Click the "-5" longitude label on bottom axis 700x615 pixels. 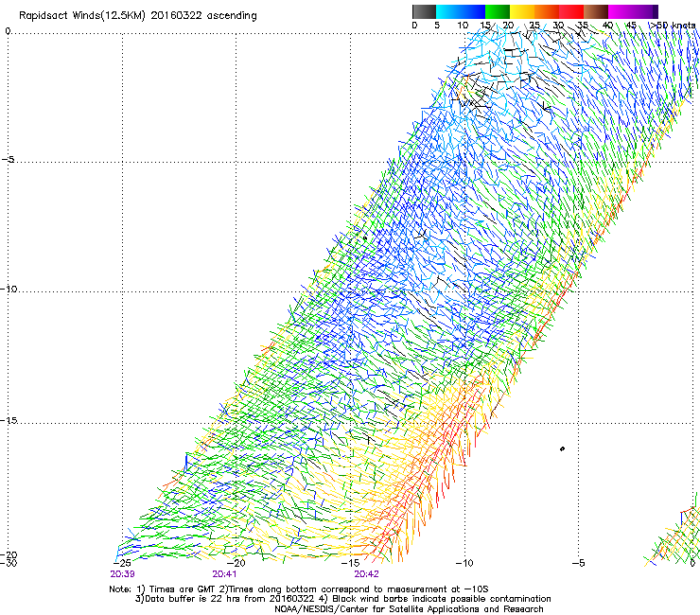pyautogui.click(x=578, y=563)
